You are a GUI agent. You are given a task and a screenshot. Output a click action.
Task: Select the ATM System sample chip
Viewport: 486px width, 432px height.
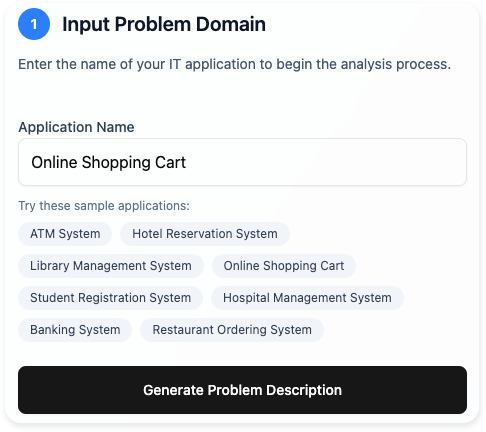click(65, 234)
